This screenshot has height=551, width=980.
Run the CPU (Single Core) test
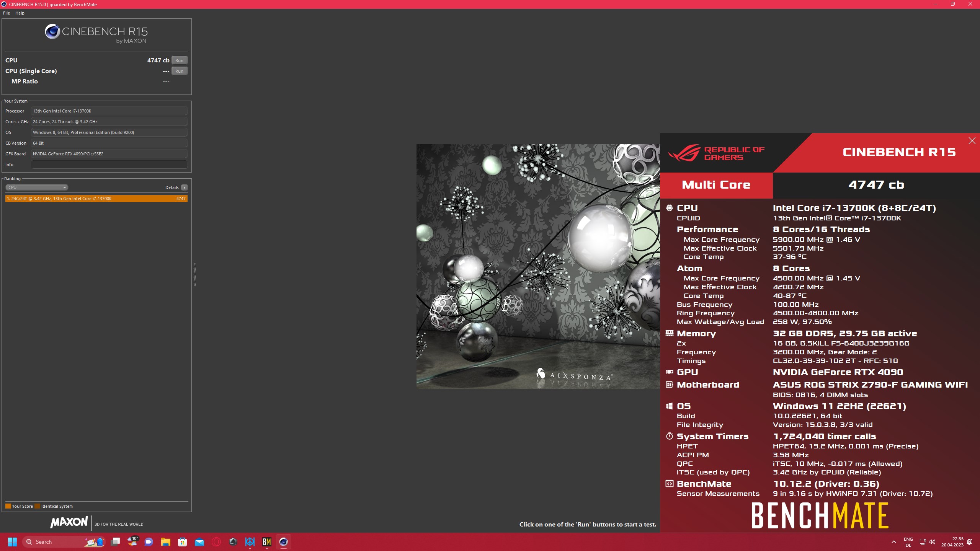[179, 71]
